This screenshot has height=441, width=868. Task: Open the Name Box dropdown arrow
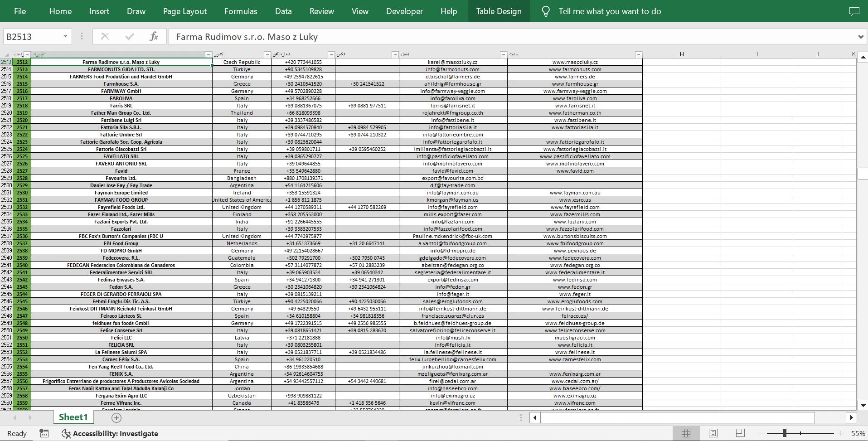[x=65, y=37]
